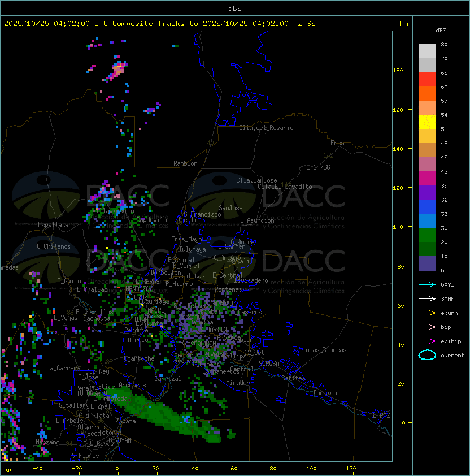
Task: Click the cyan 50YD arrow in the legend
Action: click(427, 284)
